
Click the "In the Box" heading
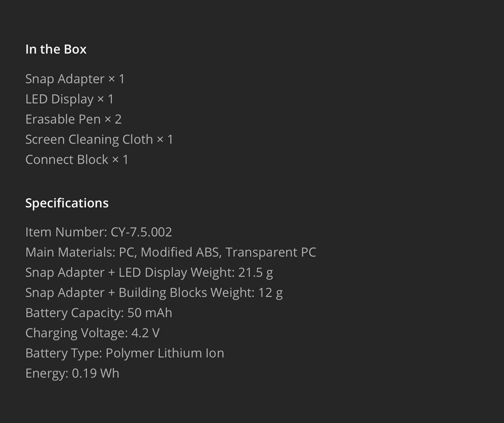[56, 49]
